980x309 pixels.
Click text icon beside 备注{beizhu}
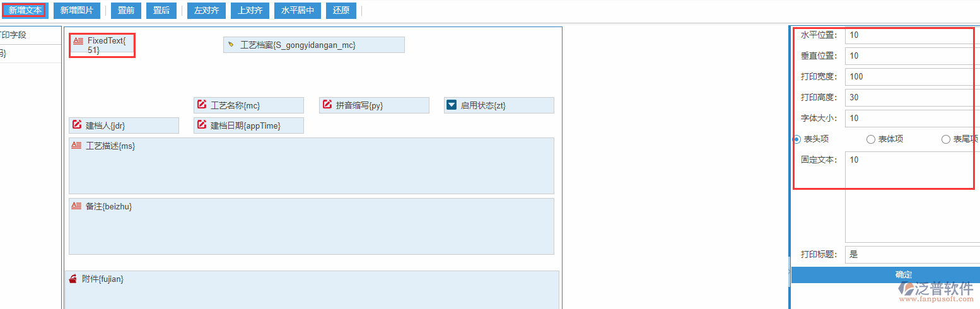pyautogui.click(x=76, y=206)
